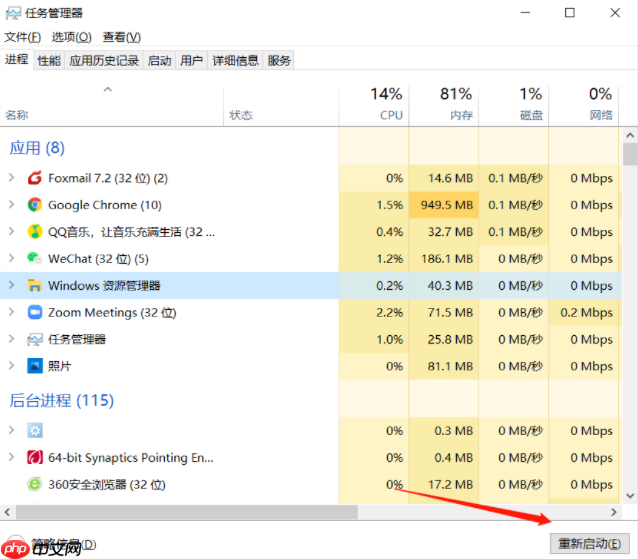
Task: Expand the QQ音乐 process group
Action: (11, 231)
